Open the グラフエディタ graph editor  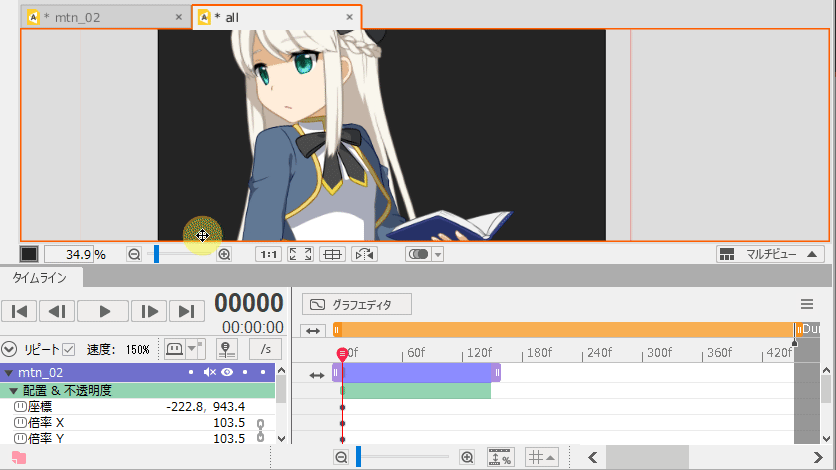[x=357, y=304]
